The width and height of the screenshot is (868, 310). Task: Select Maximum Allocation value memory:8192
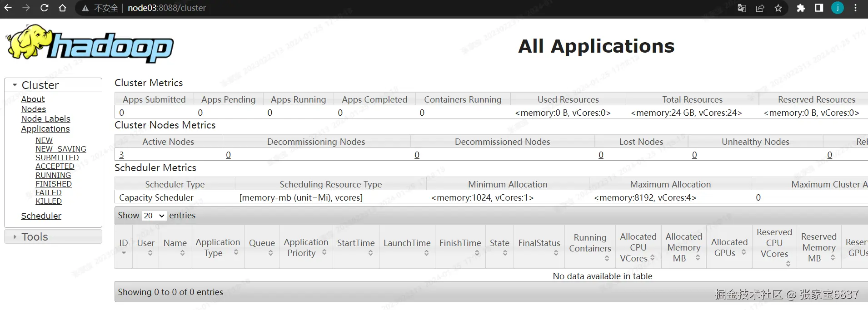(x=645, y=197)
